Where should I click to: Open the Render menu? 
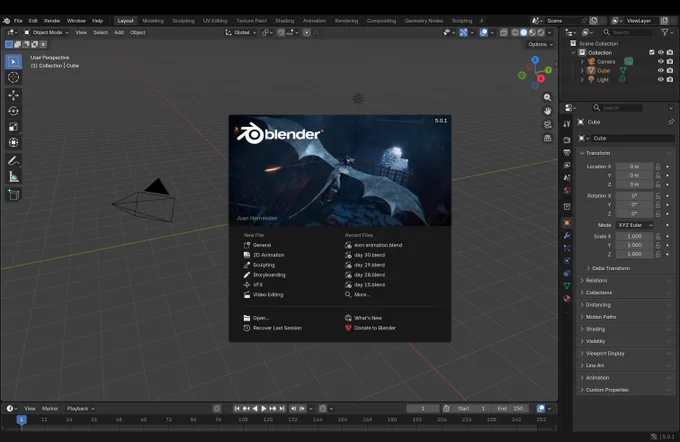tap(52, 21)
